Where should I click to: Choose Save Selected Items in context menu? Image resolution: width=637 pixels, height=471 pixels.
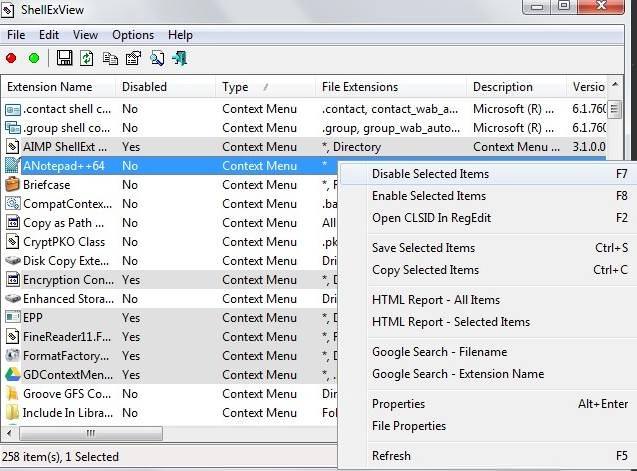pyautogui.click(x=487, y=248)
